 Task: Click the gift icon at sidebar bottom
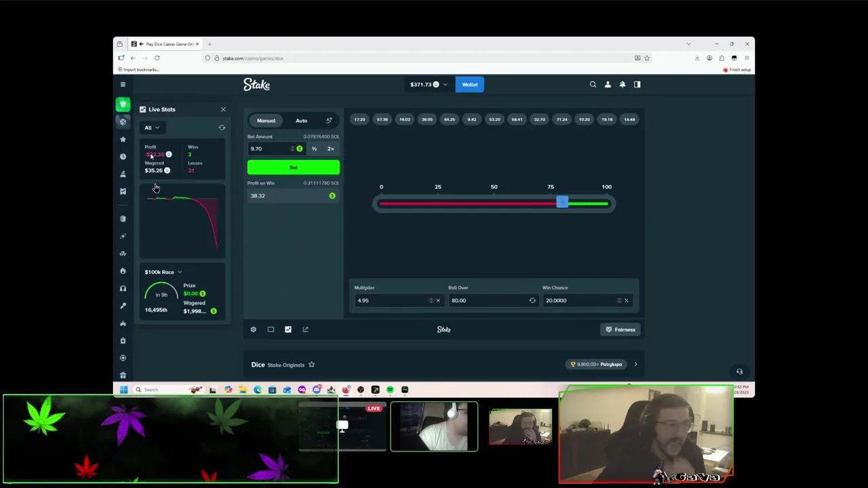click(x=123, y=375)
